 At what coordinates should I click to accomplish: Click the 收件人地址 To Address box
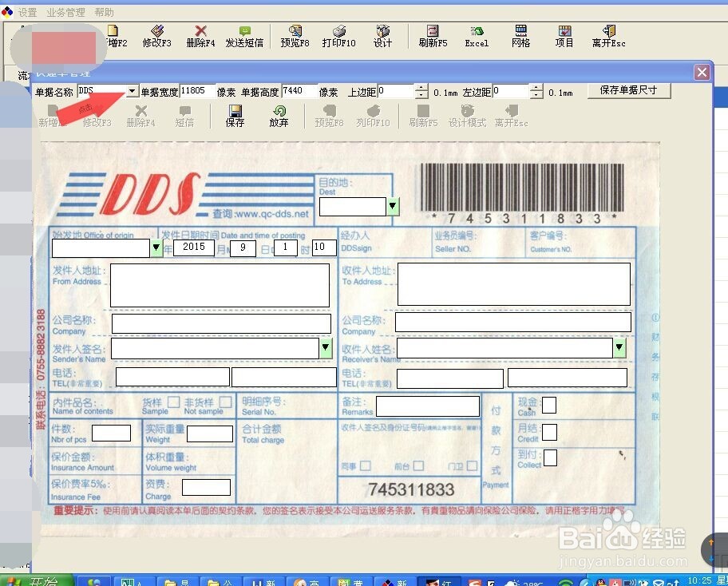pos(514,284)
